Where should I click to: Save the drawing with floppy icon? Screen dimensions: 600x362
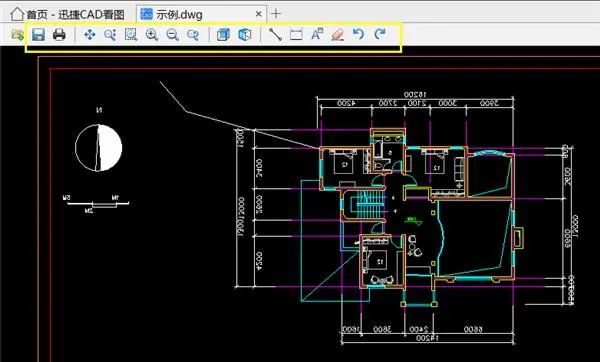pos(38,34)
